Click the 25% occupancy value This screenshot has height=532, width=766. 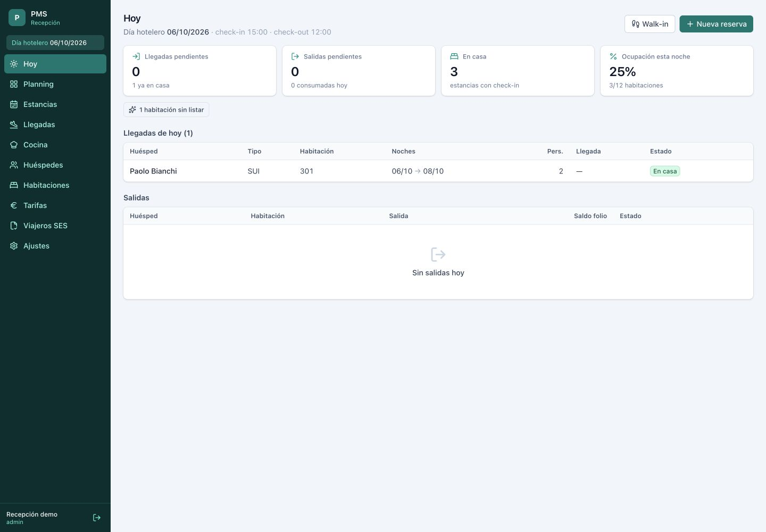click(x=622, y=72)
